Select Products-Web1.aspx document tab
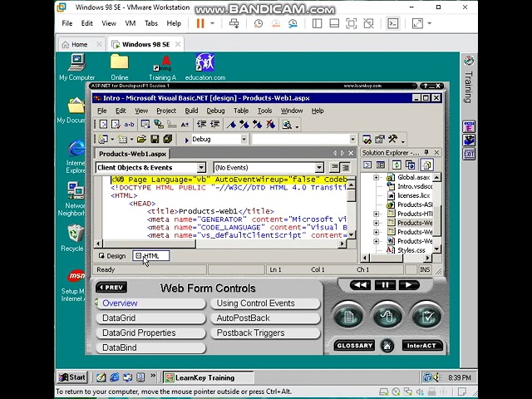Viewport: 532px width, 399px height. click(x=132, y=154)
